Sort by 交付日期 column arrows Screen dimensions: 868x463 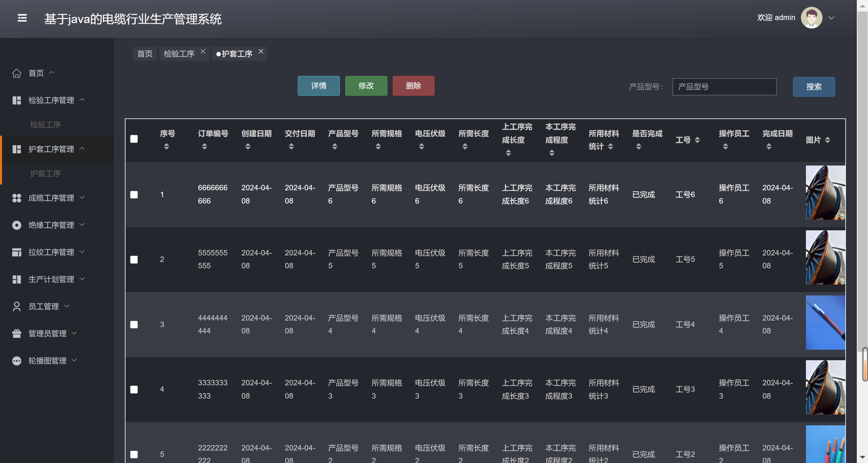point(291,147)
